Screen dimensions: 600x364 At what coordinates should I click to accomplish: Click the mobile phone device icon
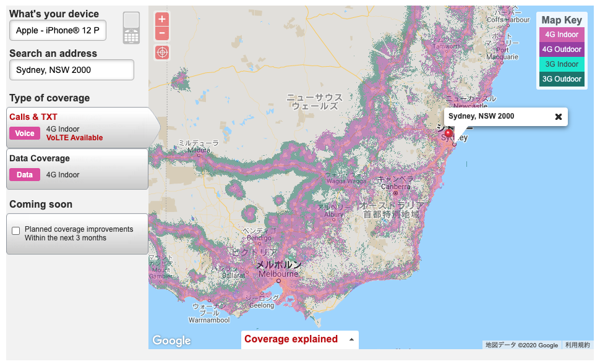click(131, 28)
